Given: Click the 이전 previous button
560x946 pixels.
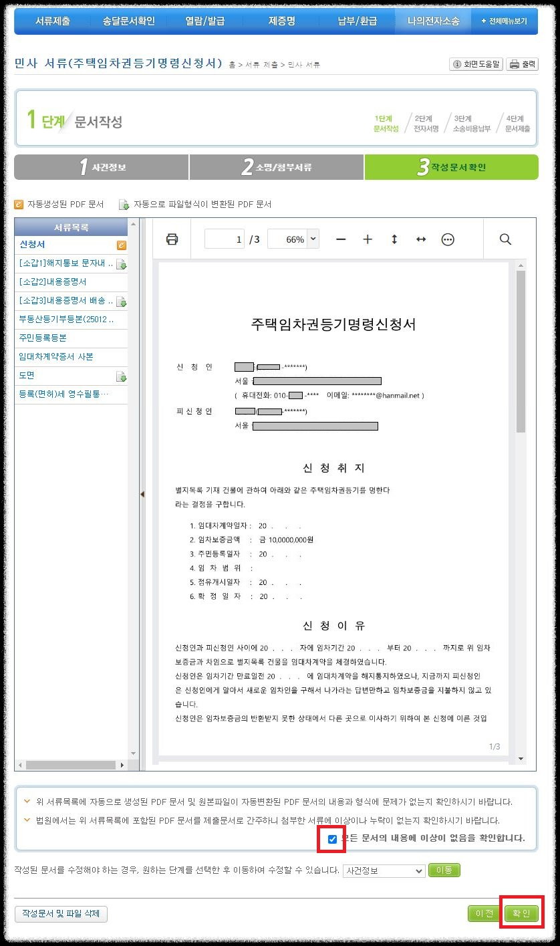Looking at the screenshot, I should click(x=484, y=914).
